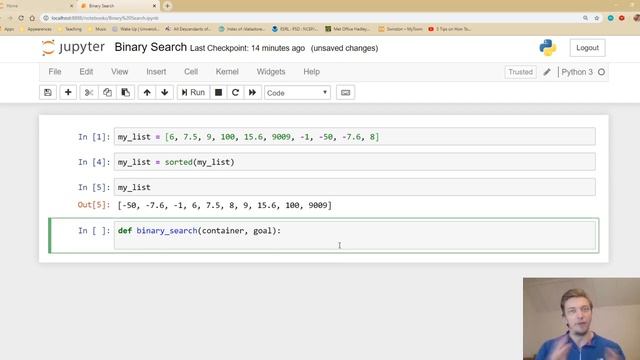The width and height of the screenshot is (640, 360).
Task: Open the cell type Code dropdown
Action: point(297,93)
